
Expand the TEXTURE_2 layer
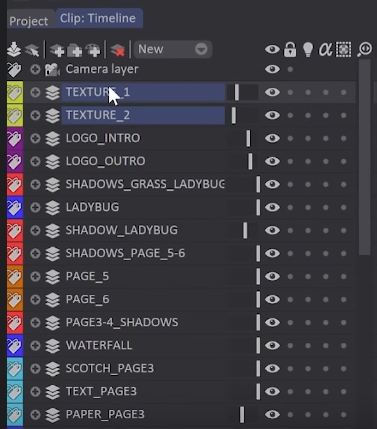tap(35, 115)
